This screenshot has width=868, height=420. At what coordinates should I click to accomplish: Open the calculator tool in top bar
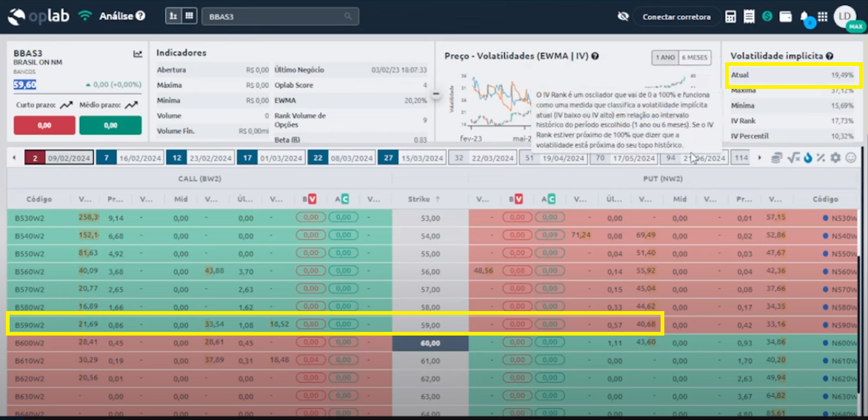[730, 16]
